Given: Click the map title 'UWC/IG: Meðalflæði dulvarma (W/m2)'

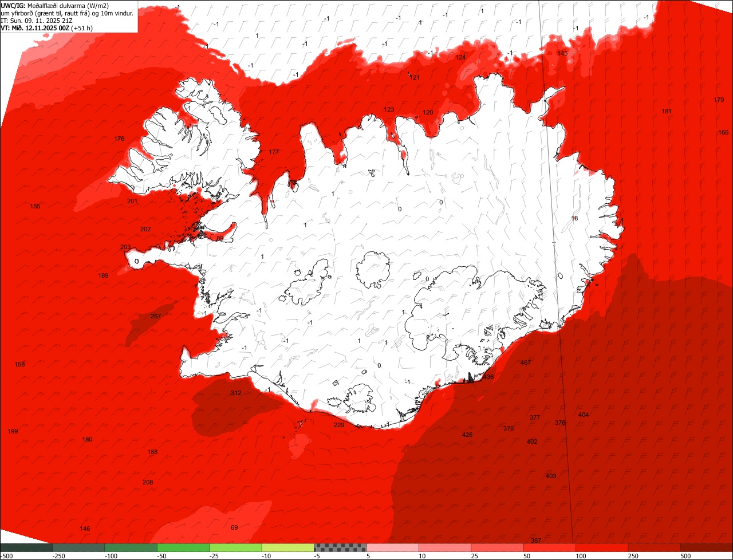Looking at the screenshot, I should click(x=55, y=6).
